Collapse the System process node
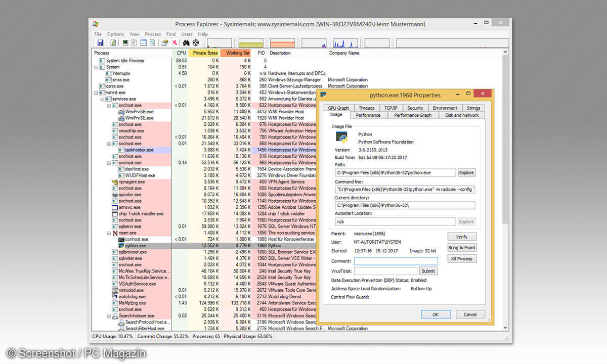 pyautogui.click(x=96, y=67)
